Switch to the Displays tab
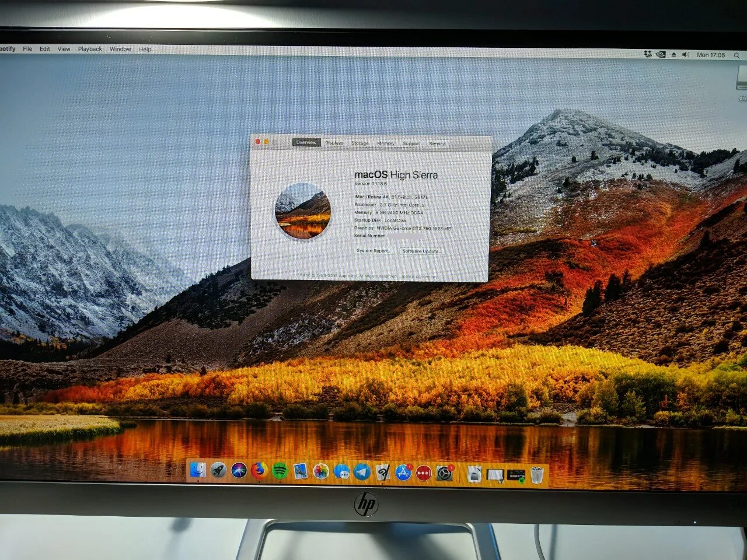The image size is (747, 560). (334, 143)
